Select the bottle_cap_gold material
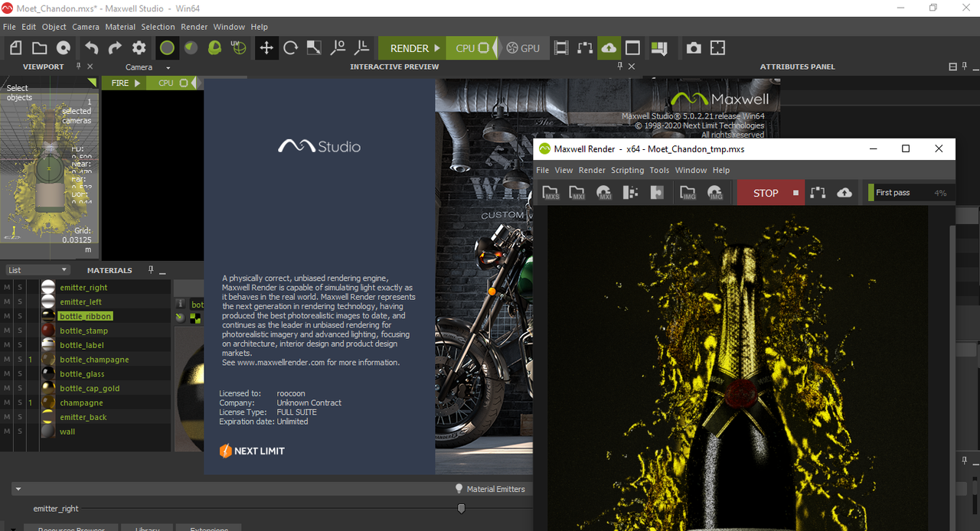The width and height of the screenshot is (980, 531). click(x=90, y=388)
